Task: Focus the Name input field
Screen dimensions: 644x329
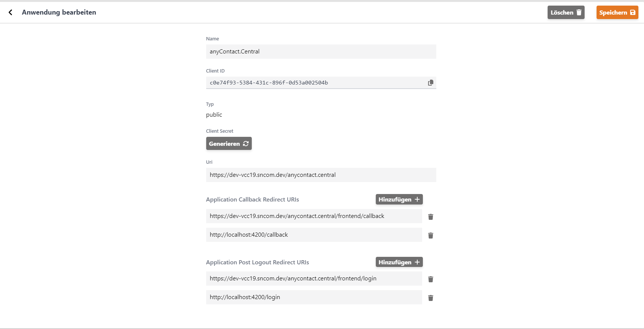Action: pyautogui.click(x=321, y=52)
